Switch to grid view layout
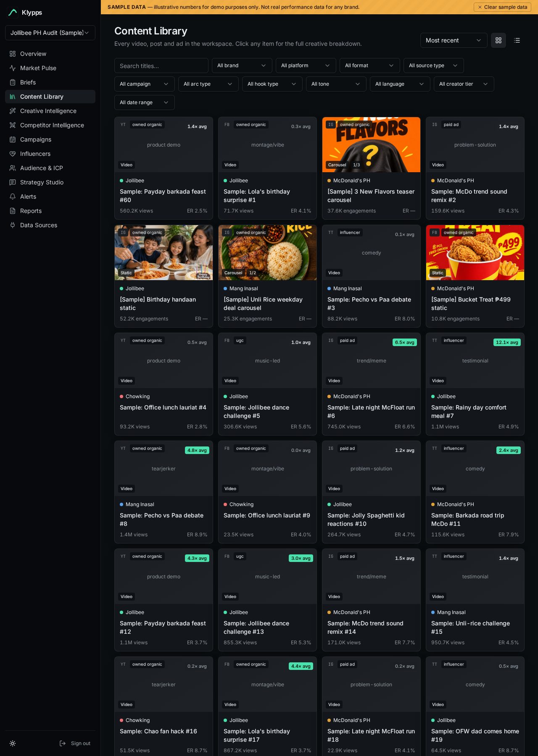This screenshot has height=756, width=538. click(x=498, y=40)
